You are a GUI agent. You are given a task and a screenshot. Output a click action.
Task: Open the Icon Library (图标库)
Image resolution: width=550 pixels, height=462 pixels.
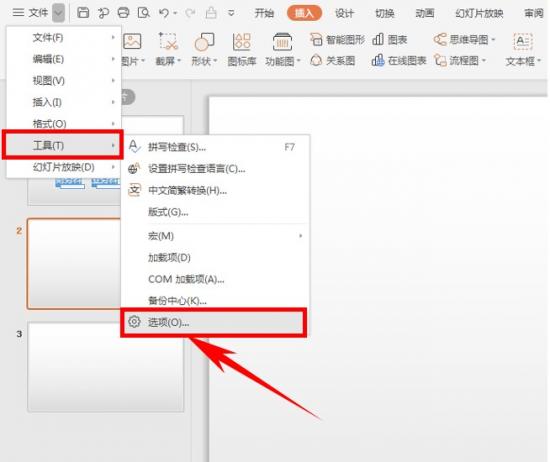coord(242,49)
